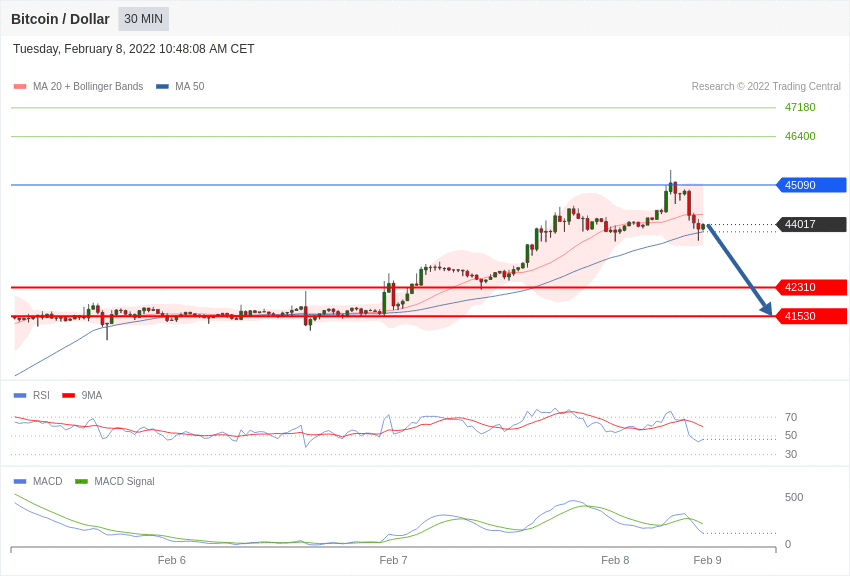850x576 pixels.
Task: Click the RSI legend blue marker
Action: (20, 396)
